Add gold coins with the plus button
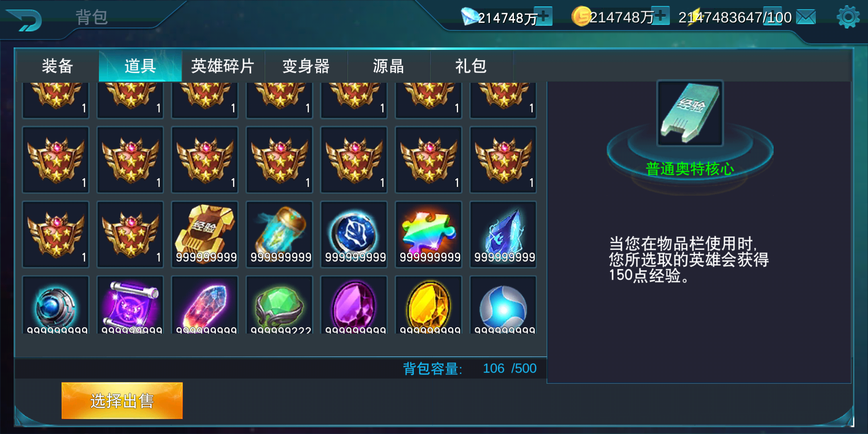The width and height of the screenshot is (868, 434). pyautogui.click(x=661, y=16)
